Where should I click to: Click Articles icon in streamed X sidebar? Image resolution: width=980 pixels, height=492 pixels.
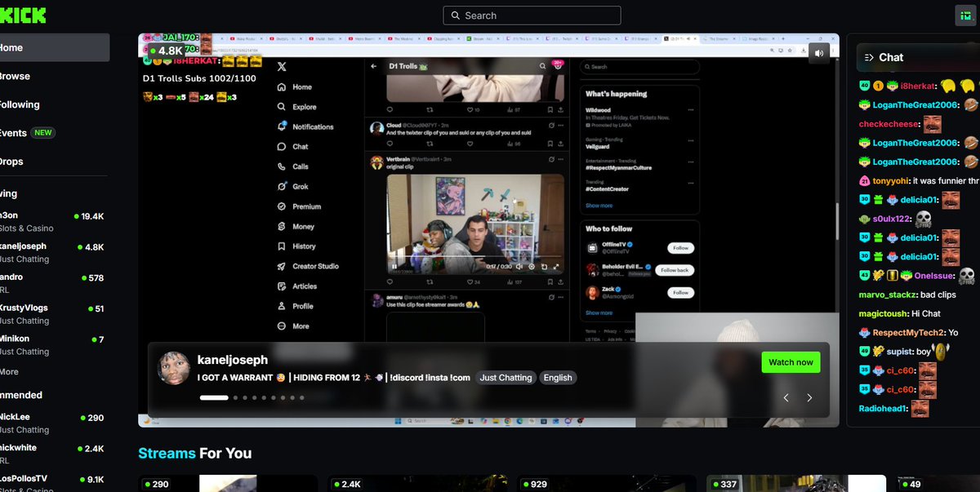[282, 286]
